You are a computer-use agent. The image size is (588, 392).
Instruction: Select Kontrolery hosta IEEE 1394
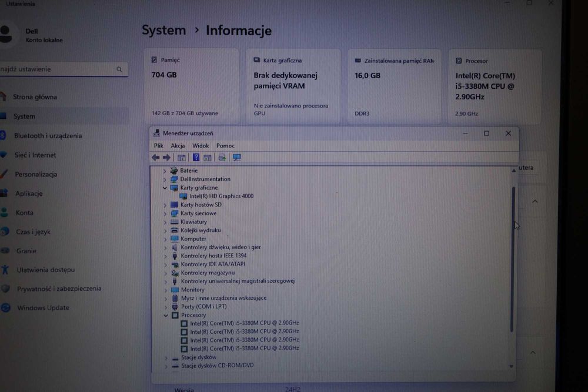coord(213,256)
